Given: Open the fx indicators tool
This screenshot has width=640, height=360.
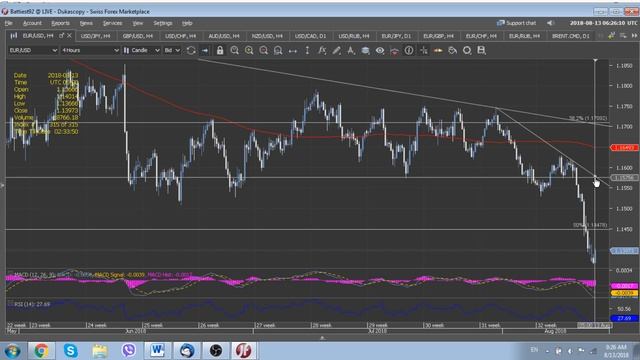Looking at the screenshot, I should pos(322,51).
